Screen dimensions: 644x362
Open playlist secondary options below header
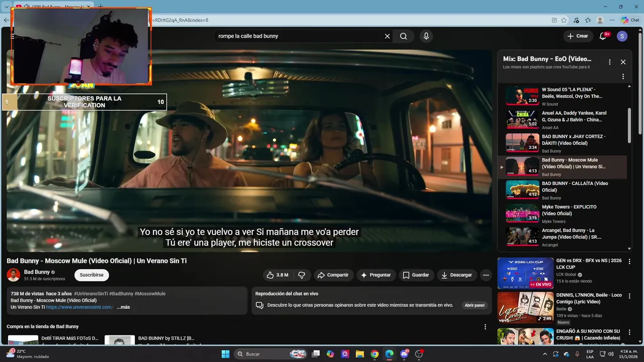point(623,76)
